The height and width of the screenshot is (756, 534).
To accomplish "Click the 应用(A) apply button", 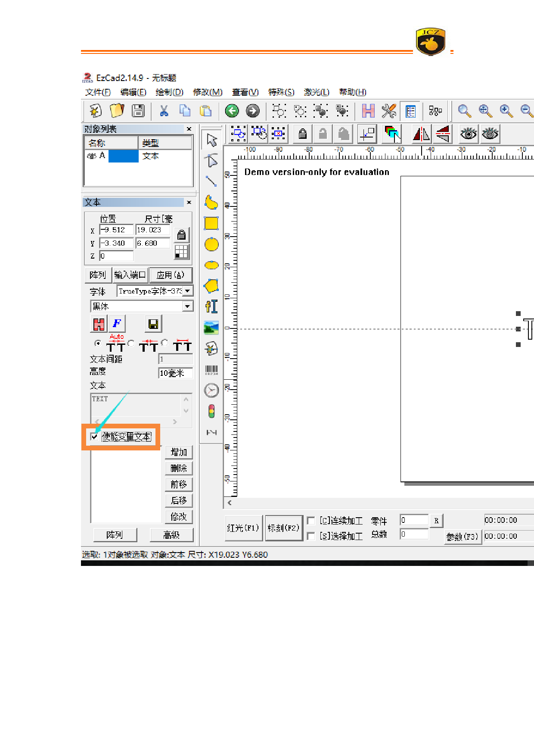I will pyautogui.click(x=171, y=275).
